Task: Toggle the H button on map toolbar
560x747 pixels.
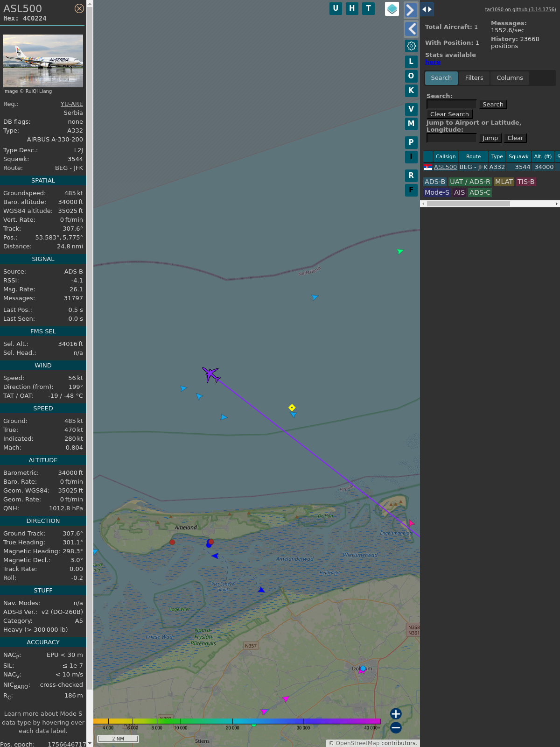Action: pyautogui.click(x=352, y=8)
